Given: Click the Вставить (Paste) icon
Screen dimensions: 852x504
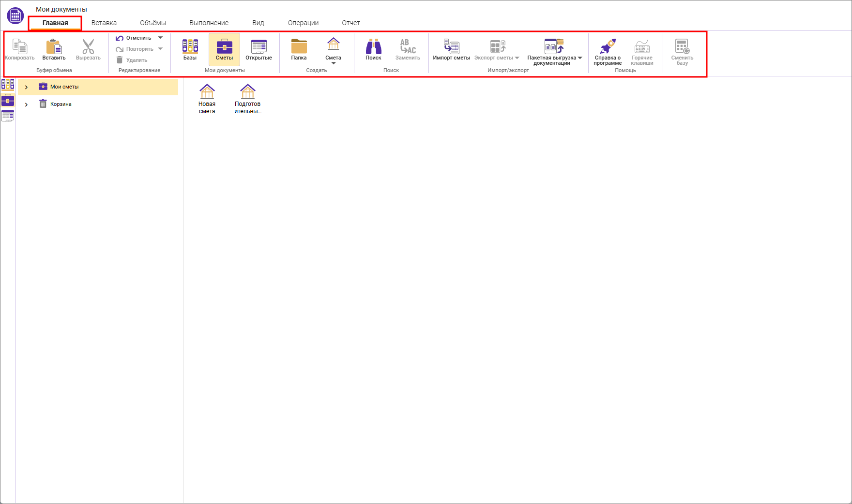Looking at the screenshot, I should [54, 47].
